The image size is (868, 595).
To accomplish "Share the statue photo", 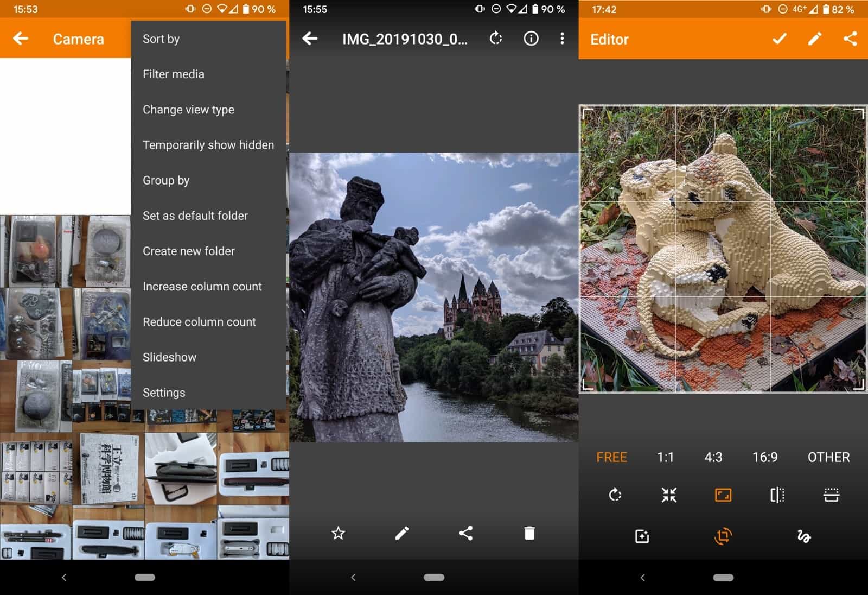I will coord(466,533).
